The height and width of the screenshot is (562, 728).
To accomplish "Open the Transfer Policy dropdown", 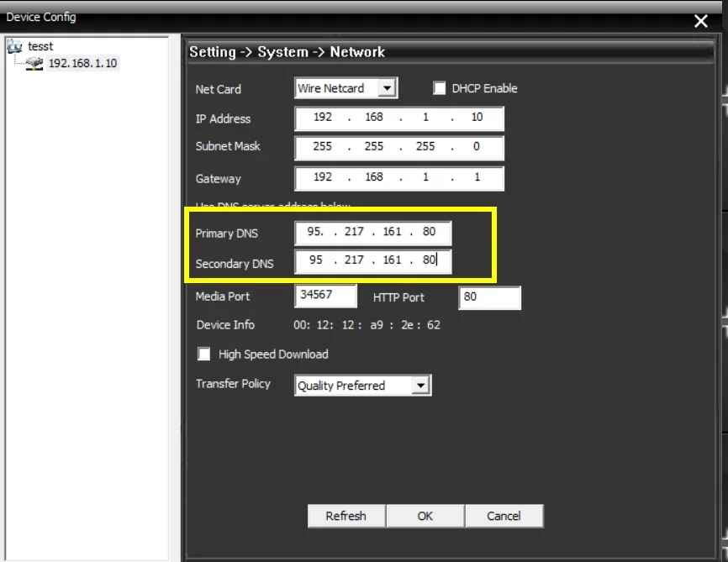I will pos(423,385).
